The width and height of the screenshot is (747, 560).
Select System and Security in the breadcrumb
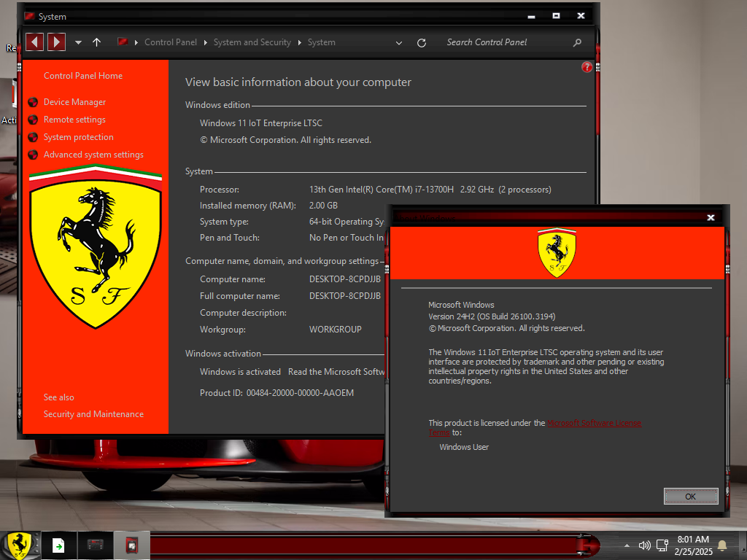[x=252, y=42]
